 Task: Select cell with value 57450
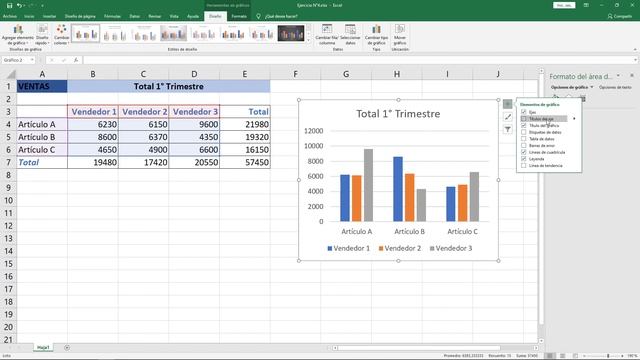point(245,162)
